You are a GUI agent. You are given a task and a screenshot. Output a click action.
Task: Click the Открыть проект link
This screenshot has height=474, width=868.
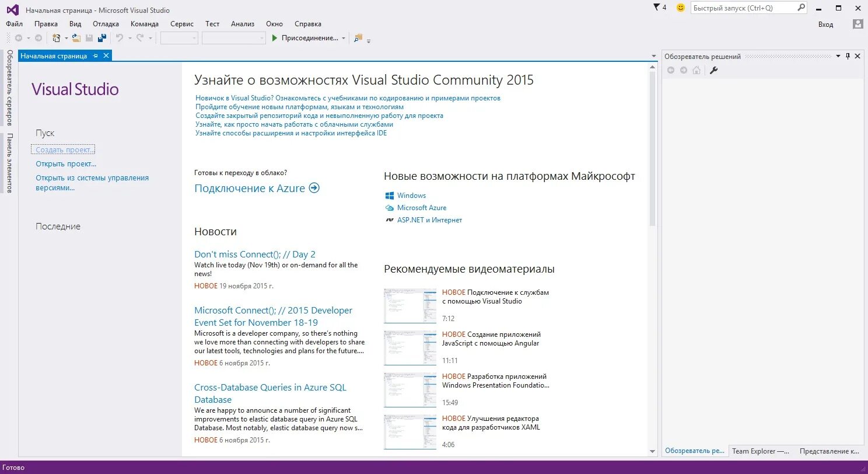coord(66,164)
